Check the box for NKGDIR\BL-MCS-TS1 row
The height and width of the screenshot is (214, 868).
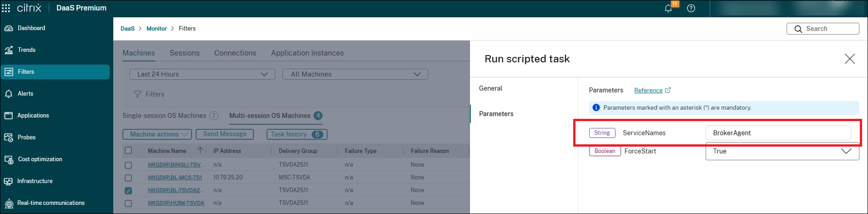[128, 178]
